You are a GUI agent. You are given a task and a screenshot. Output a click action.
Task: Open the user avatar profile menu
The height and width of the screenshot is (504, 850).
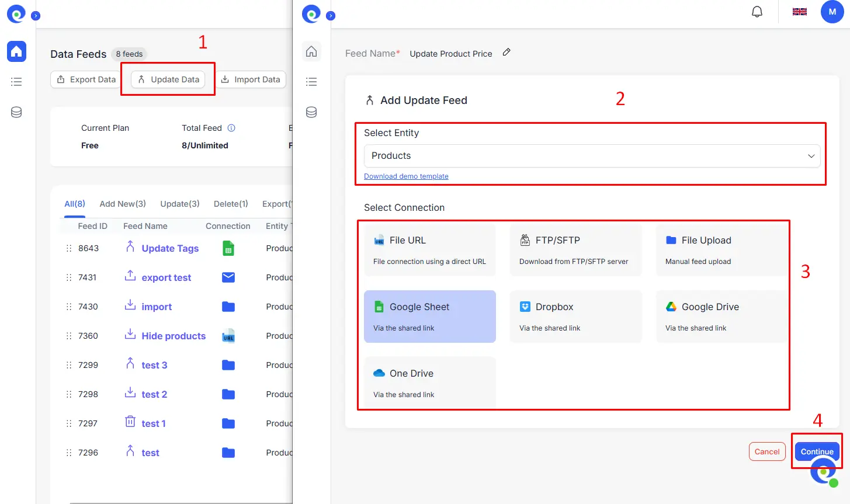832,11
